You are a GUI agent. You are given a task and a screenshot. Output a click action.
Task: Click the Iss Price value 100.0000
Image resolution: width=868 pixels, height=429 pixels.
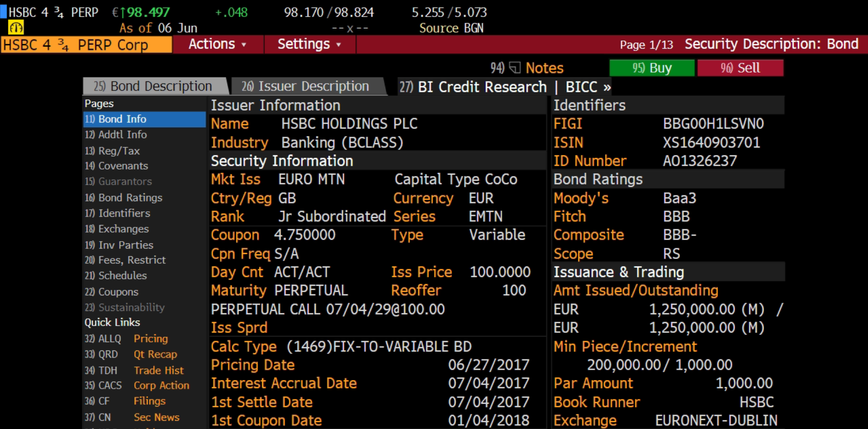pos(500,272)
